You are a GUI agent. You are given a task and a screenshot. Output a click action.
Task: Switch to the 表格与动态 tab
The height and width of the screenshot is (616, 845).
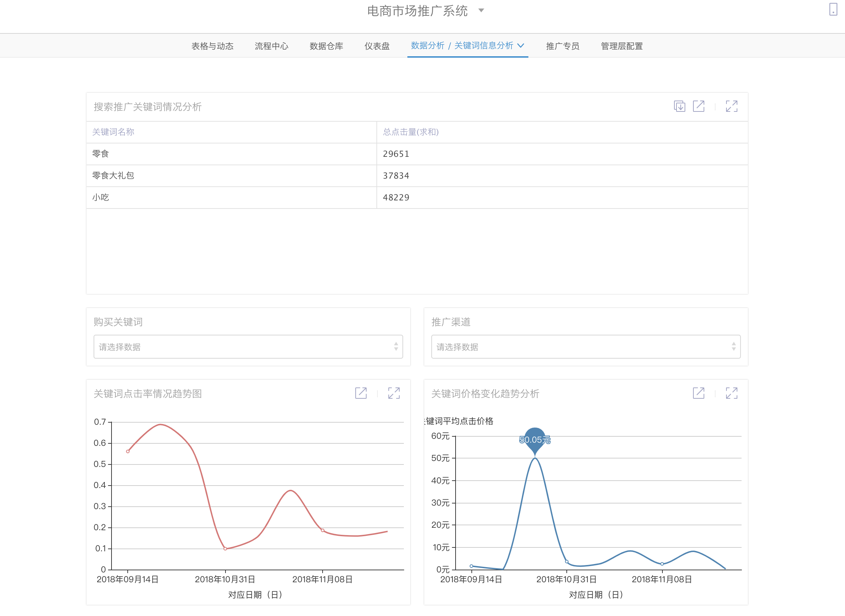click(x=212, y=46)
